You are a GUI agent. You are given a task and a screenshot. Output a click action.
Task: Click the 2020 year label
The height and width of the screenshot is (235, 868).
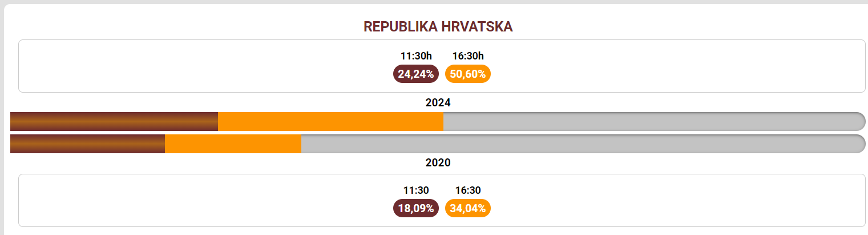[438, 163]
